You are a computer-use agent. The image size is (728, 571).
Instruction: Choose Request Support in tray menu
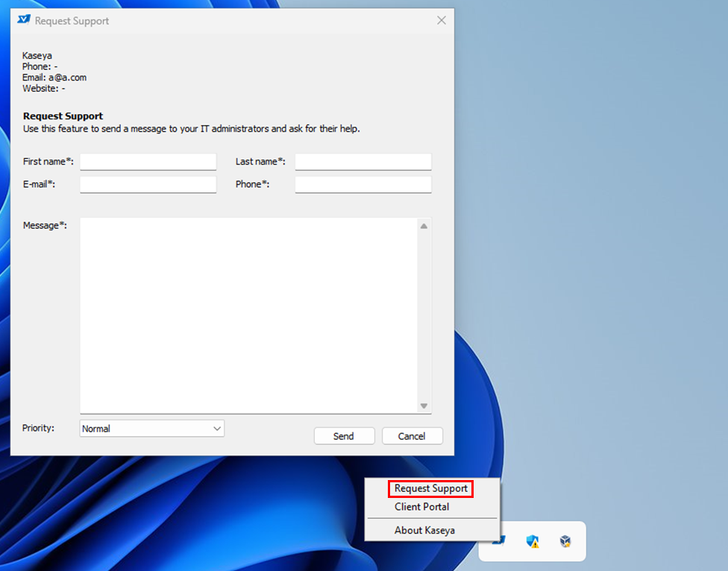pos(431,488)
